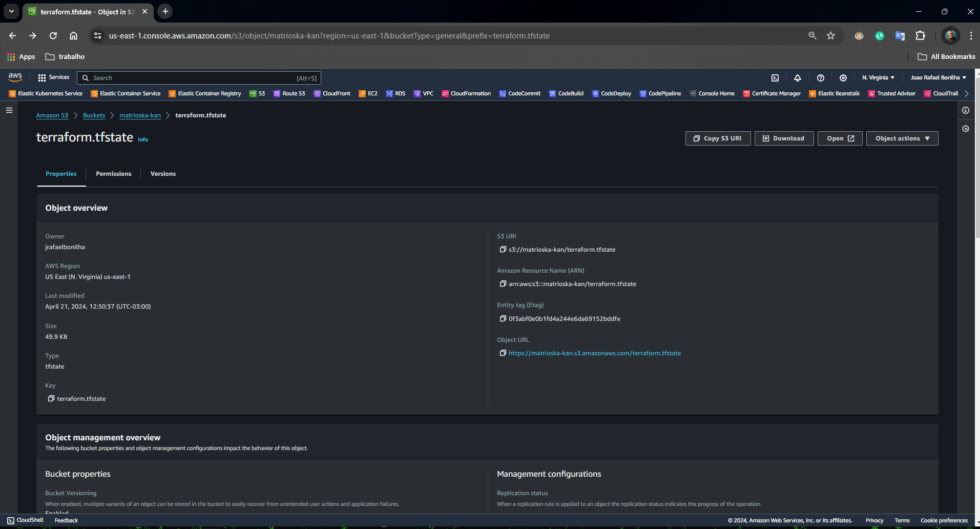This screenshot has height=529, width=980.
Task: Open the Object URL link
Action: click(595, 353)
